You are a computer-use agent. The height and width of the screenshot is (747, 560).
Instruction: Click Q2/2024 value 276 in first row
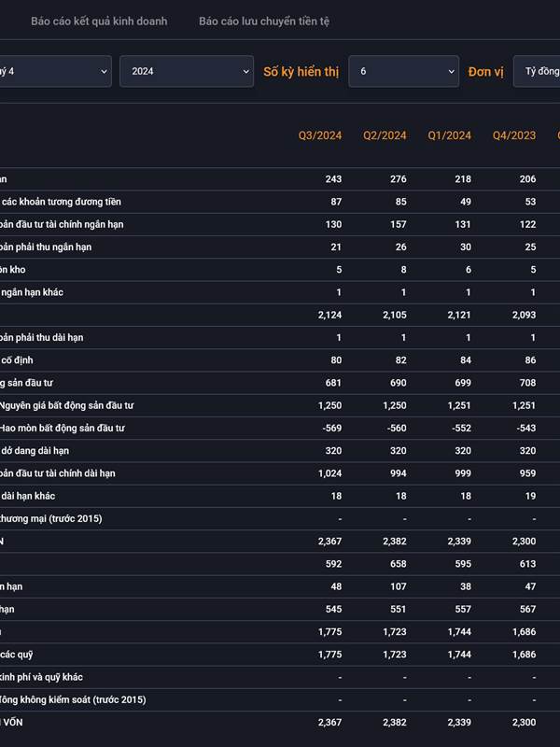tap(399, 179)
